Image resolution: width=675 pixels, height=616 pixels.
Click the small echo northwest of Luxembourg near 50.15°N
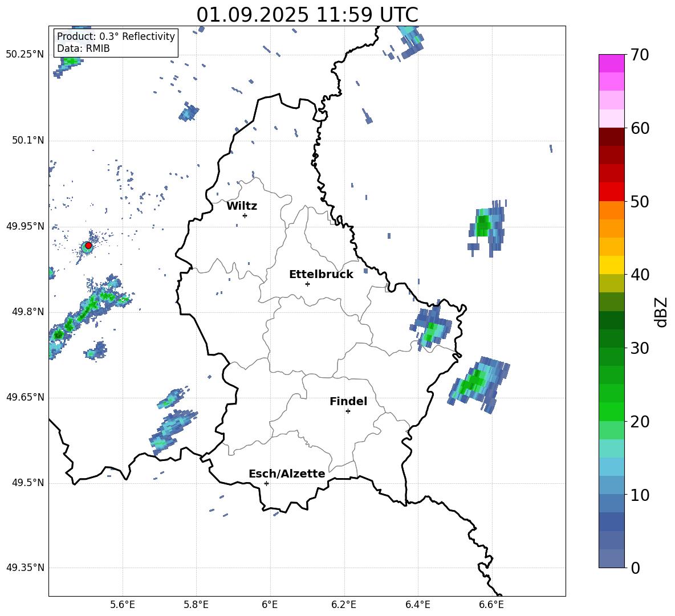coord(189,112)
